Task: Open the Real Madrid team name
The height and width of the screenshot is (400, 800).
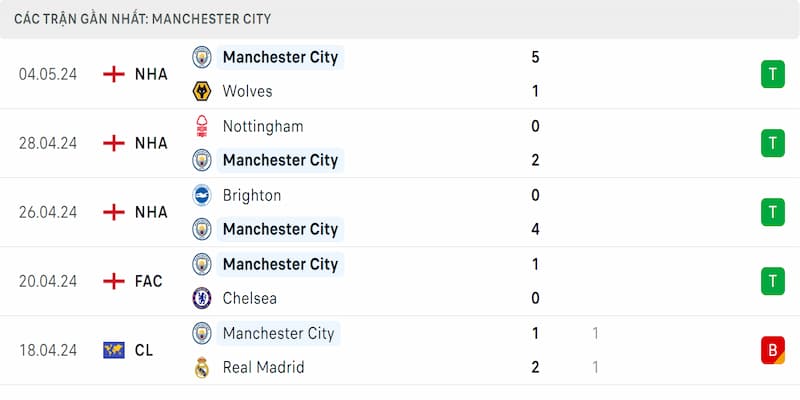Action: coord(263,367)
